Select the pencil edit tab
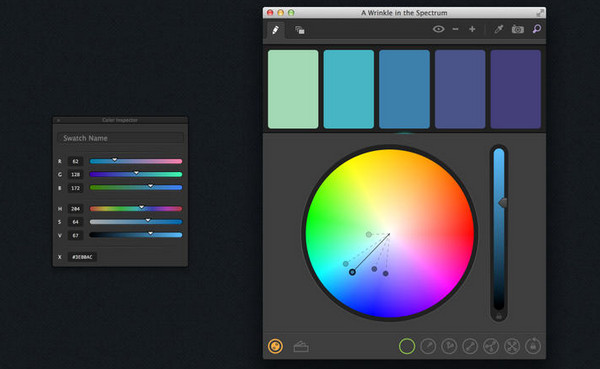 point(275,29)
